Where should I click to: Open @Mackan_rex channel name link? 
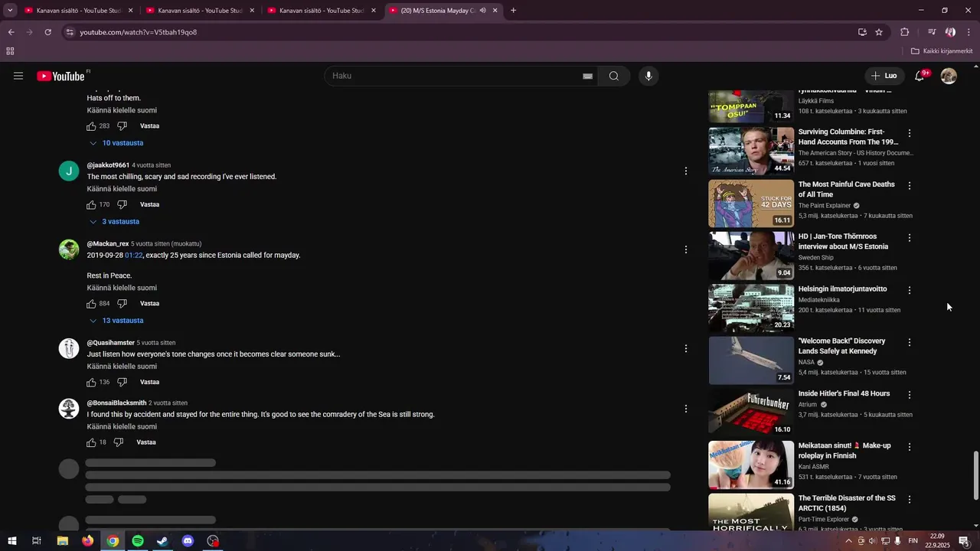coord(108,244)
